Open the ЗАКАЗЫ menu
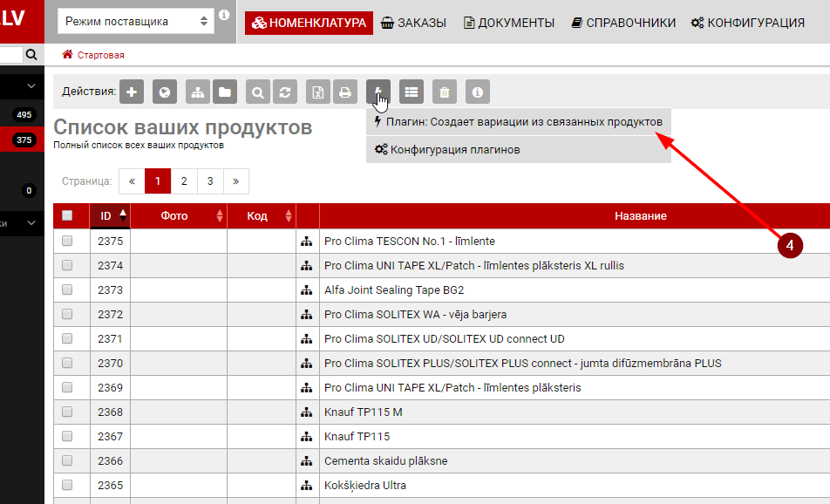This screenshot has width=830, height=504. pos(414,23)
